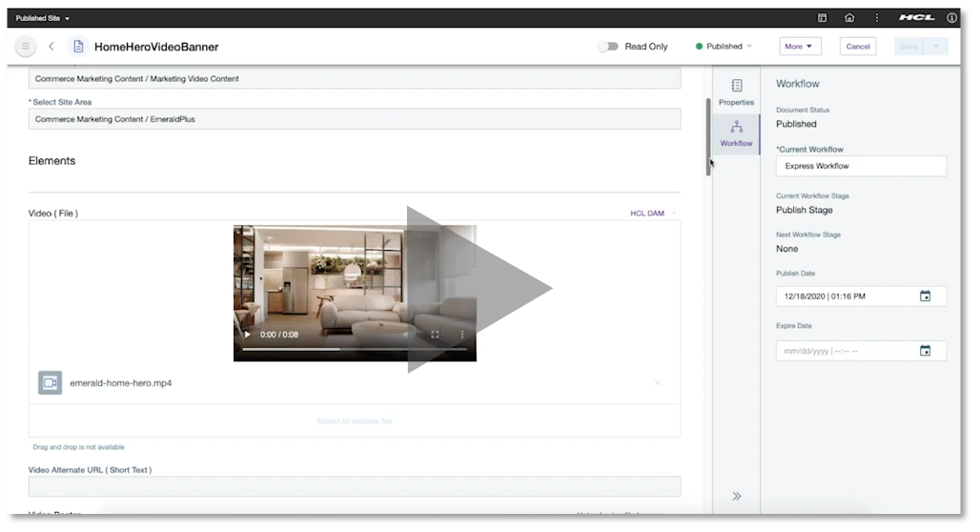Seek on the video progress bar

(355, 350)
